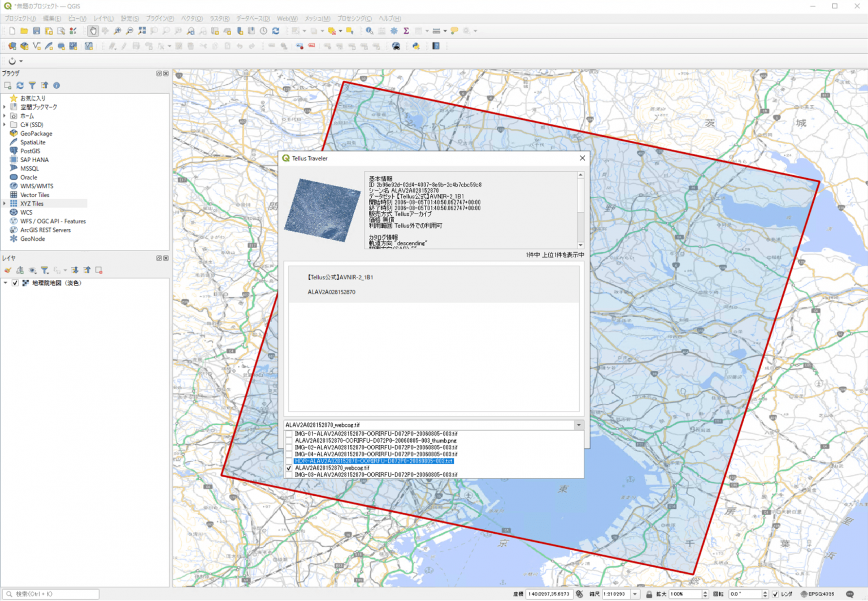
Task: Open the Data Source Manager icon
Action: click(x=12, y=46)
